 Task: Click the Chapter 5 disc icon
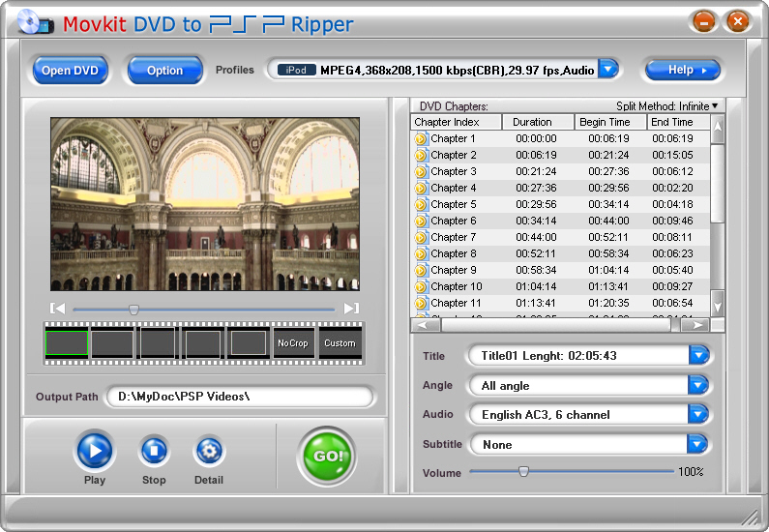coord(421,204)
